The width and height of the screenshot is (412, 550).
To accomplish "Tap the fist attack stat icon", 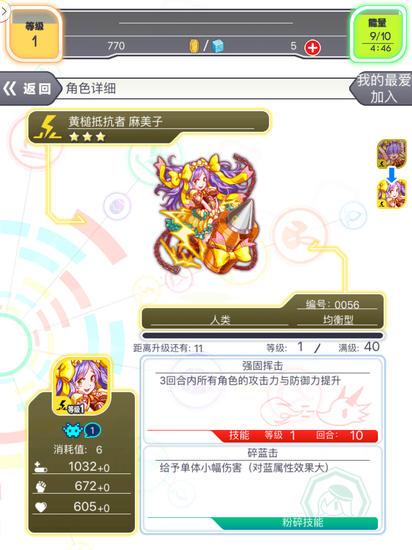I will [41, 487].
